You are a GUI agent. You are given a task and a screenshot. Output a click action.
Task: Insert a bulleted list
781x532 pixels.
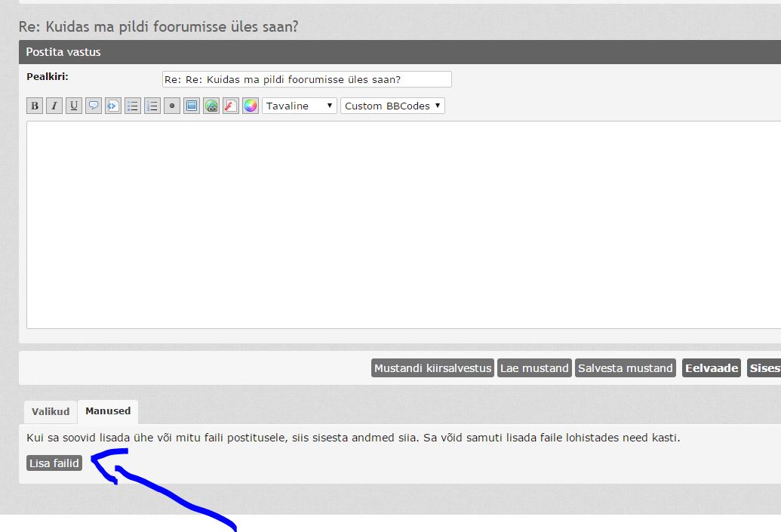click(133, 106)
